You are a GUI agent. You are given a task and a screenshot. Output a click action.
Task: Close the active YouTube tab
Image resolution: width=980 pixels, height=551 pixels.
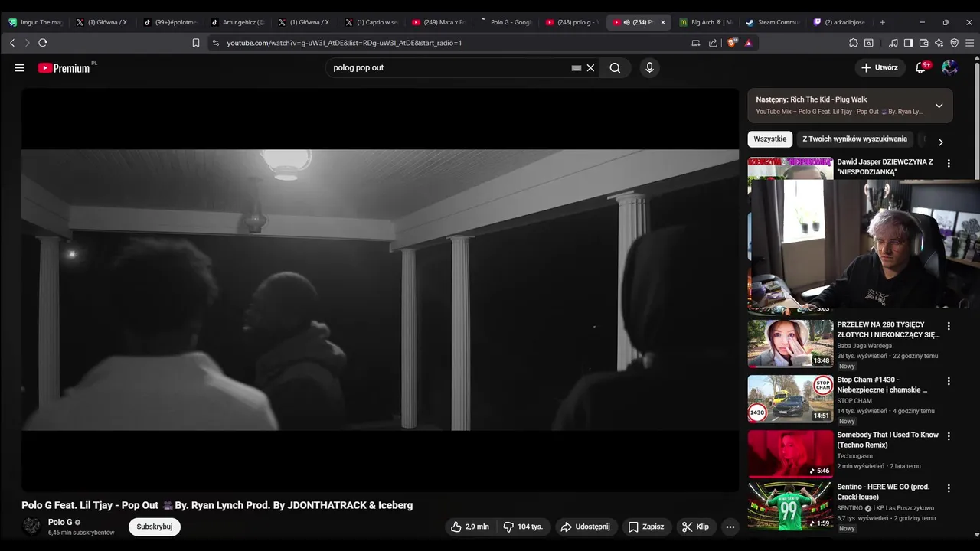coord(663,22)
